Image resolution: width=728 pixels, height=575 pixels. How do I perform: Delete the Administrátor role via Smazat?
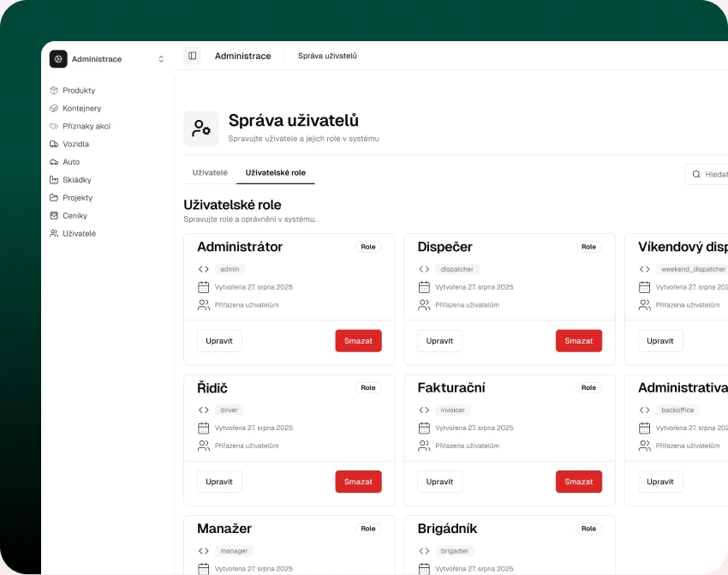click(x=358, y=341)
